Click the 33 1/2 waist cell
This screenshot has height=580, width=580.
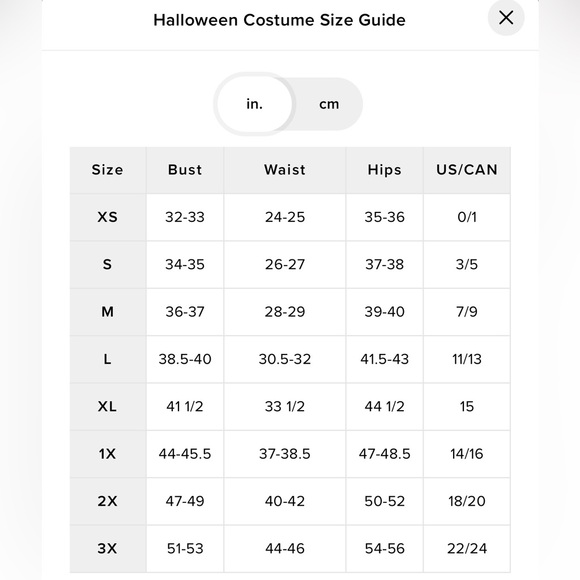(285, 407)
